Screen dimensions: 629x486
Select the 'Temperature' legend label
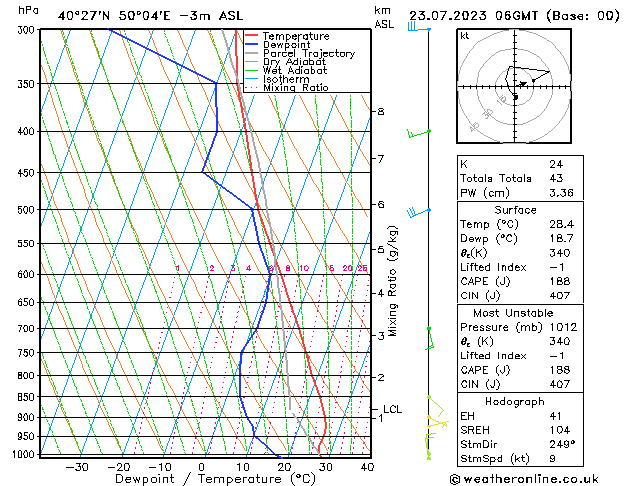[296, 36]
